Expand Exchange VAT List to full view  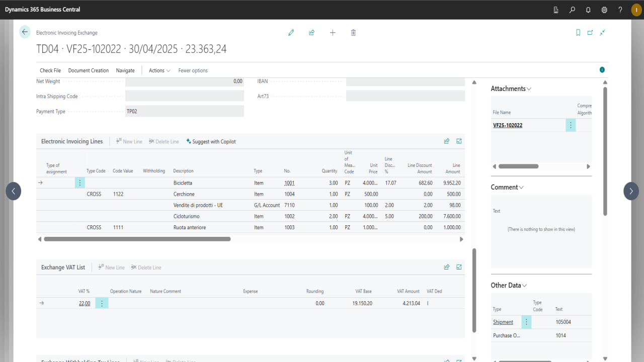(x=459, y=267)
